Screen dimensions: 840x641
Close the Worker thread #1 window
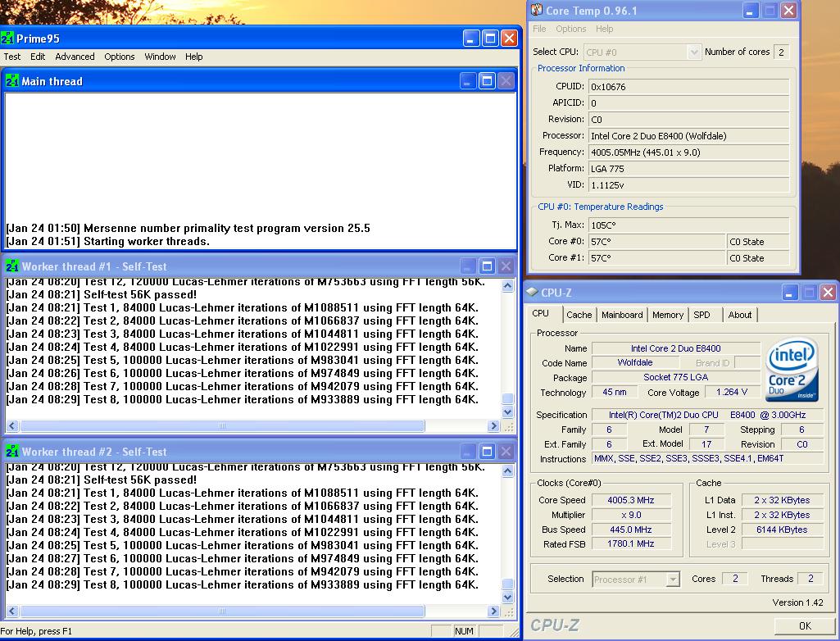coord(506,266)
